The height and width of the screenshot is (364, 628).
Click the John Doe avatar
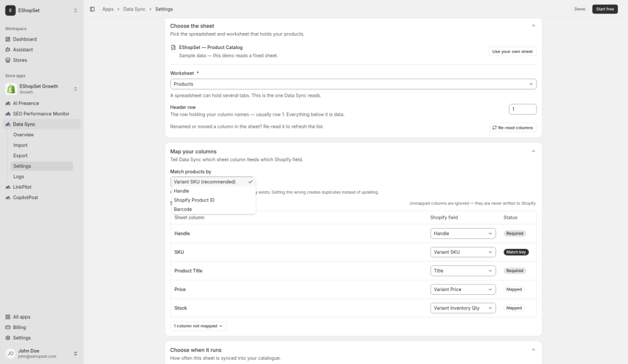click(x=10, y=353)
